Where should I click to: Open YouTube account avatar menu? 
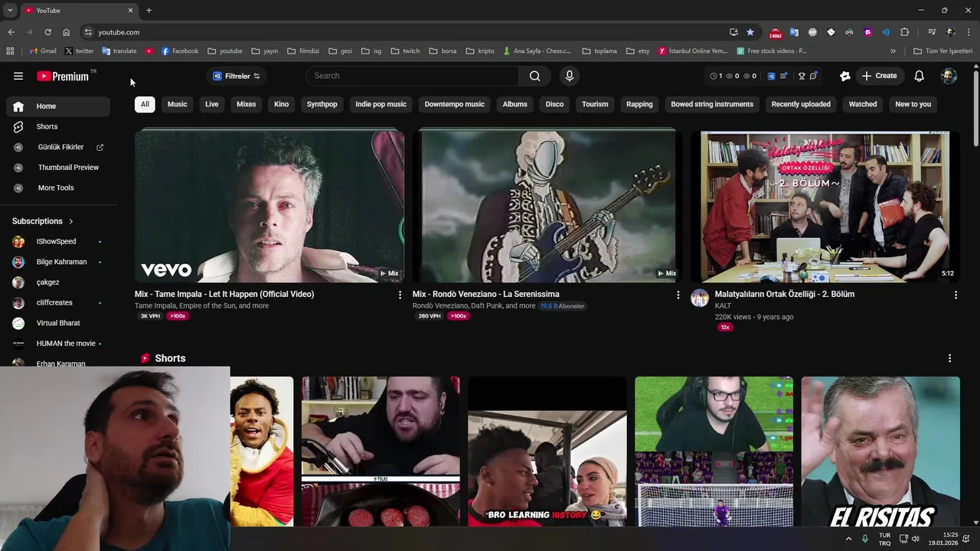[949, 76]
